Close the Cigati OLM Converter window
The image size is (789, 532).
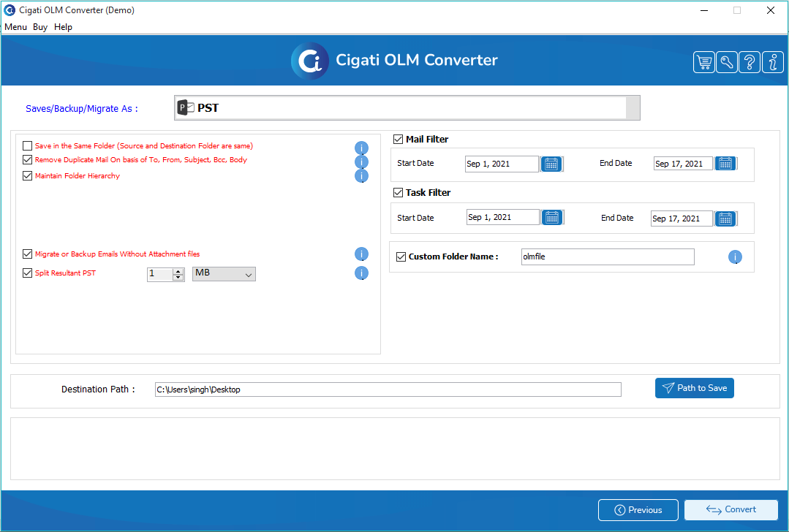coord(771,10)
